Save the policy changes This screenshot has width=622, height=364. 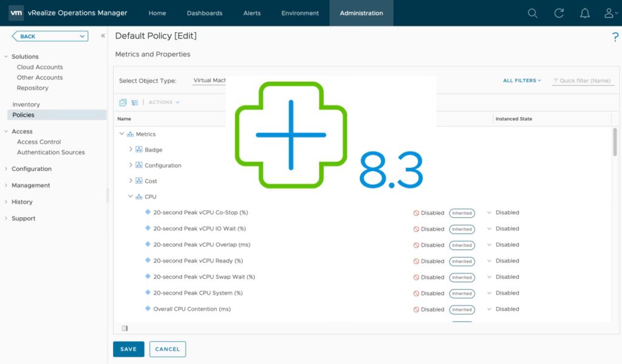pos(128,349)
